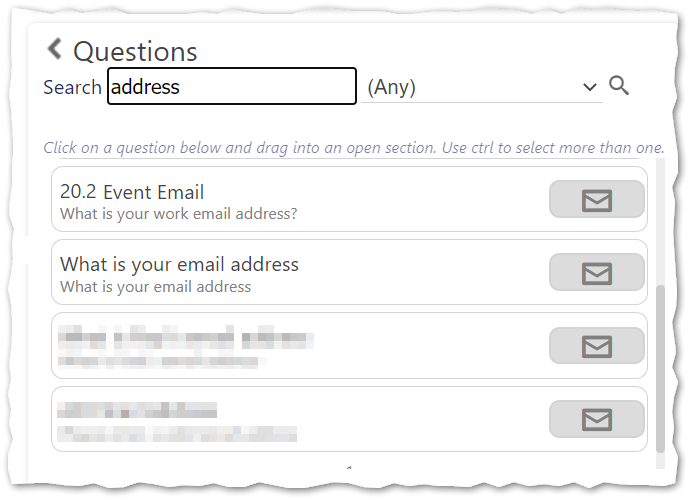Viewport: 690px width, 500px height.
Task: Expand the dropdown arrow next to (Any)
Action: (x=589, y=87)
